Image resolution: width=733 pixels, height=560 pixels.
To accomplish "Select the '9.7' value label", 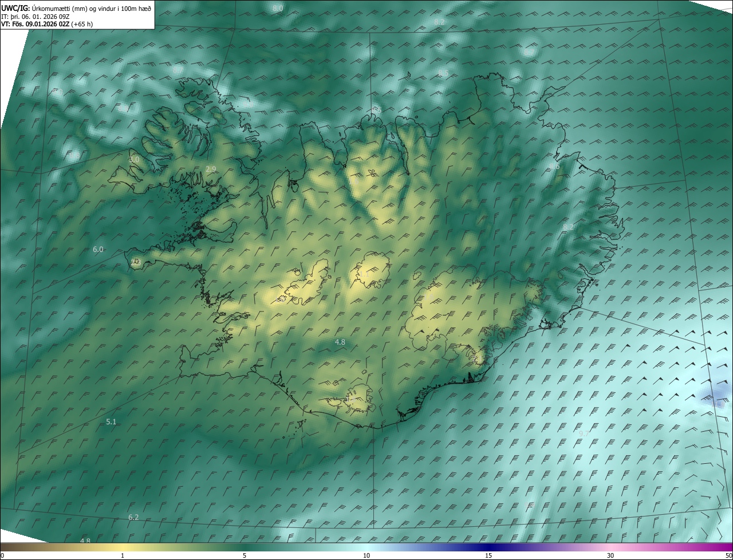I will (584, 434).
